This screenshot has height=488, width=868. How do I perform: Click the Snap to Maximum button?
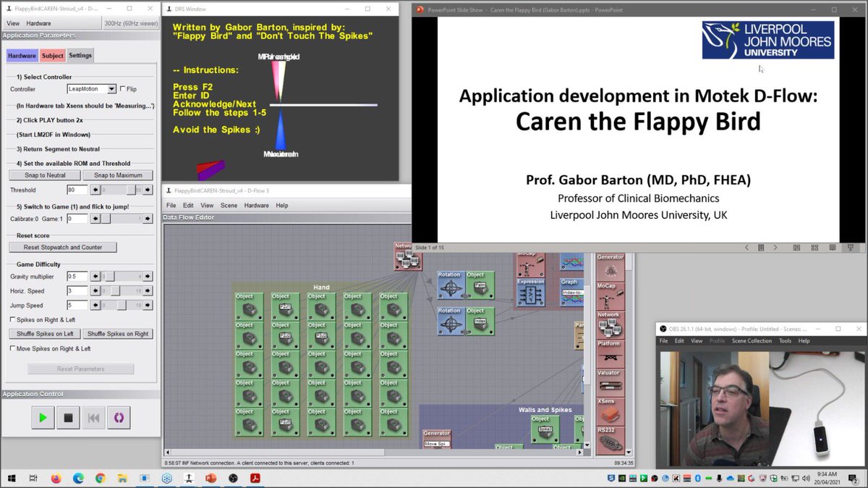(117, 175)
